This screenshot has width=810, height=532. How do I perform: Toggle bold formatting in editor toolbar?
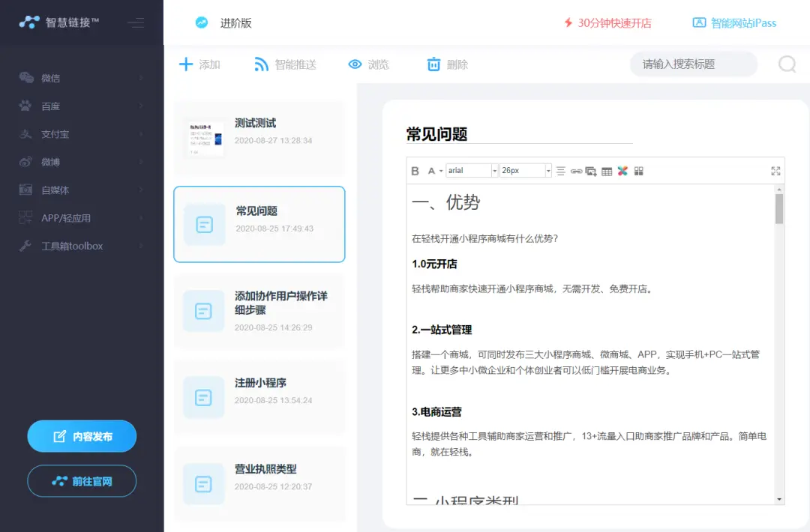click(x=415, y=171)
